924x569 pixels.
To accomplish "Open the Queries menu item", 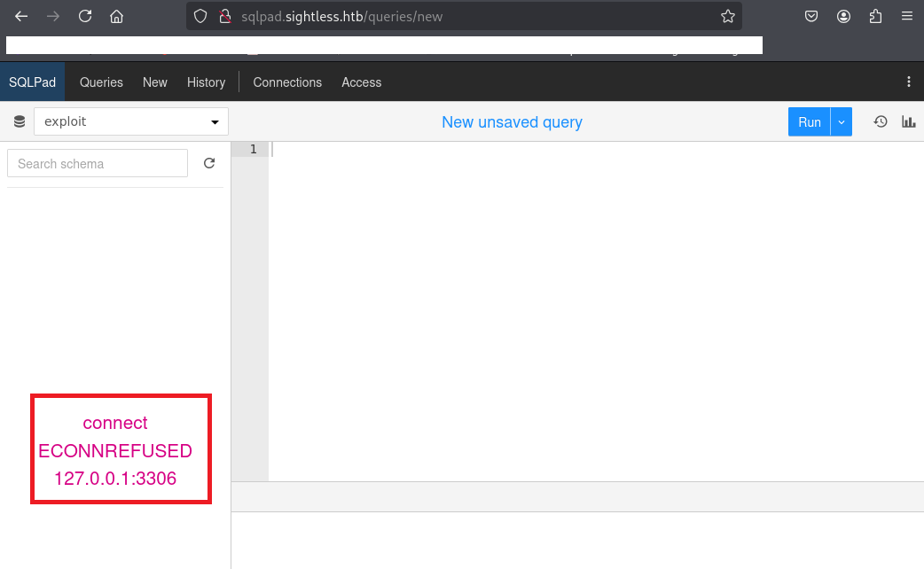I will pyautogui.click(x=101, y=82).
